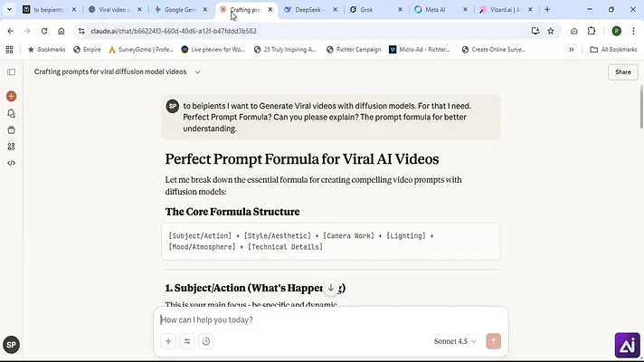Open the Code icon in the sidebar
The width and height of the screenshot is (644, 362).
click(12, 163)
